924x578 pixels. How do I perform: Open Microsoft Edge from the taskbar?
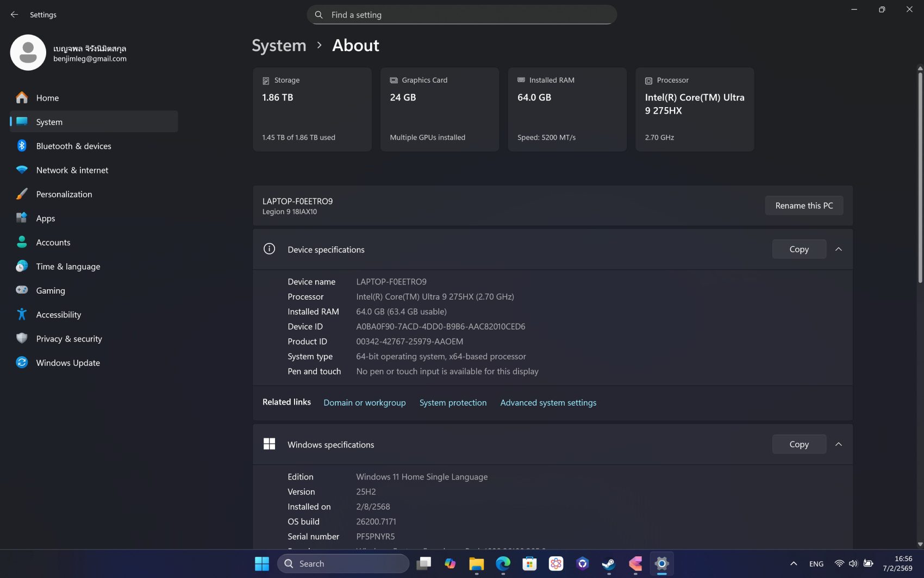tap(503, 564)
